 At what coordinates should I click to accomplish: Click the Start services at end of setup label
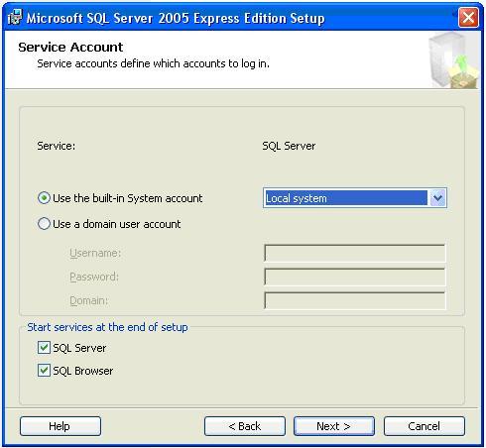(107, 327)
